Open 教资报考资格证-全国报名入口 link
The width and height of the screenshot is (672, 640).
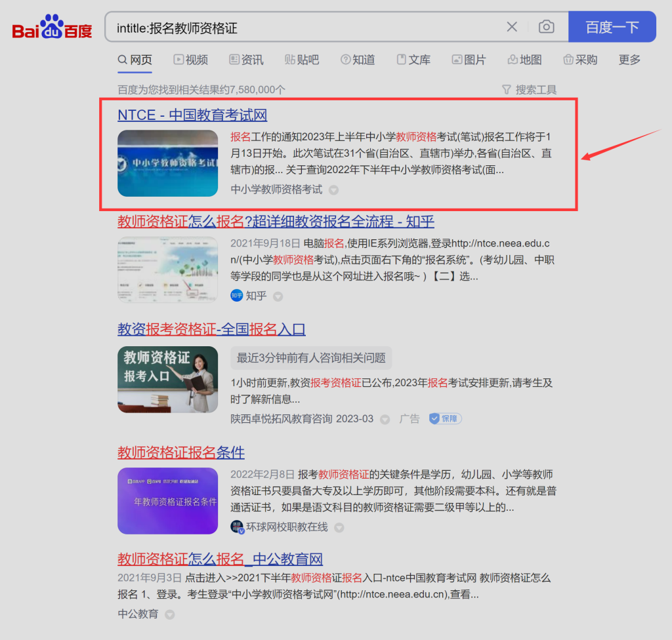click(x=212, y=329)
